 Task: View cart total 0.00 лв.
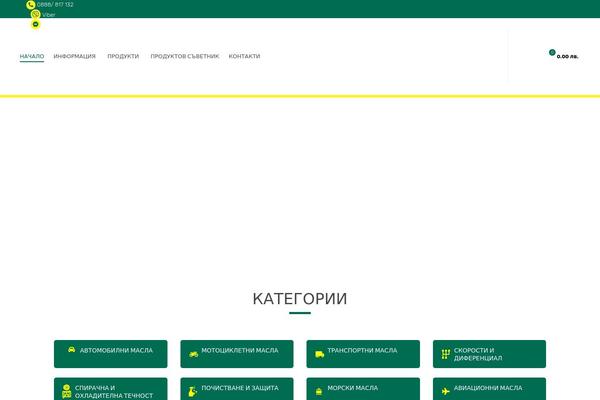click(x=567, y=57)
